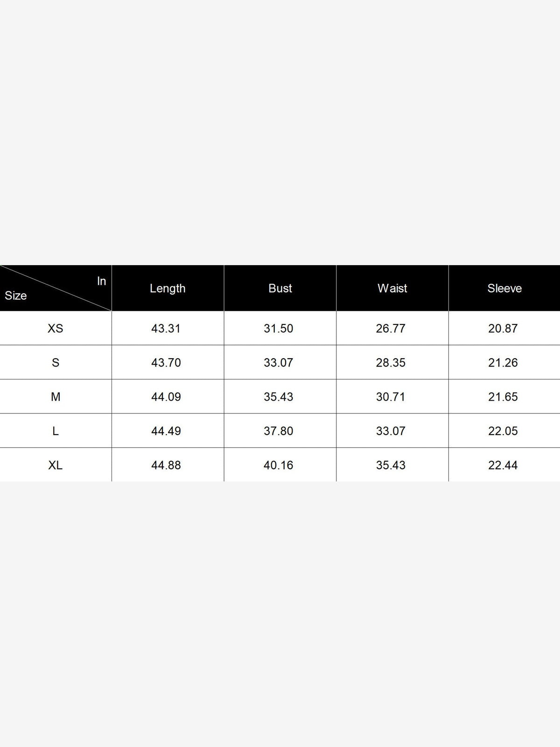Click the S bust value 33.07
560x747 pixels.
pos(278,363)
